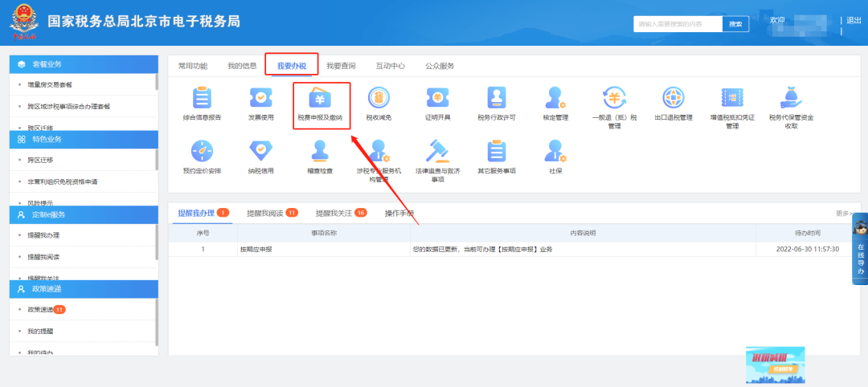Open 增值税抵扣凭证管理 icon
This screenshot has height=387, width=868.
[x=732, y=98]
